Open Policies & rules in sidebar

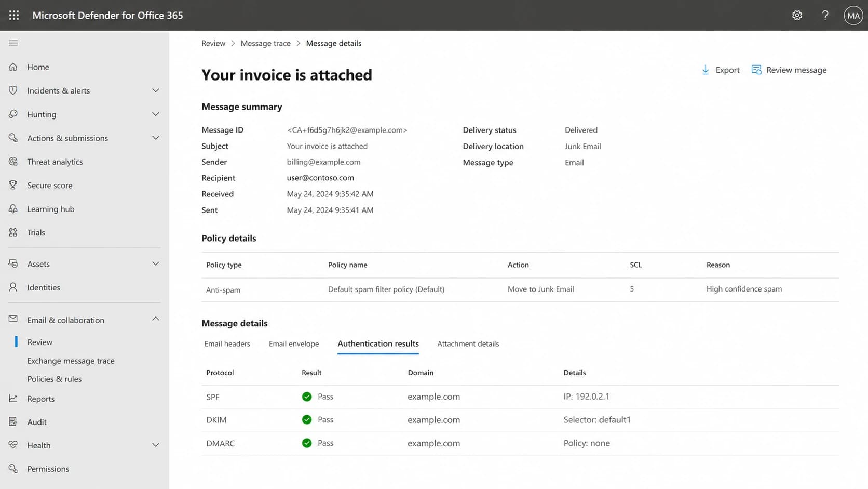tap(55, 379)
